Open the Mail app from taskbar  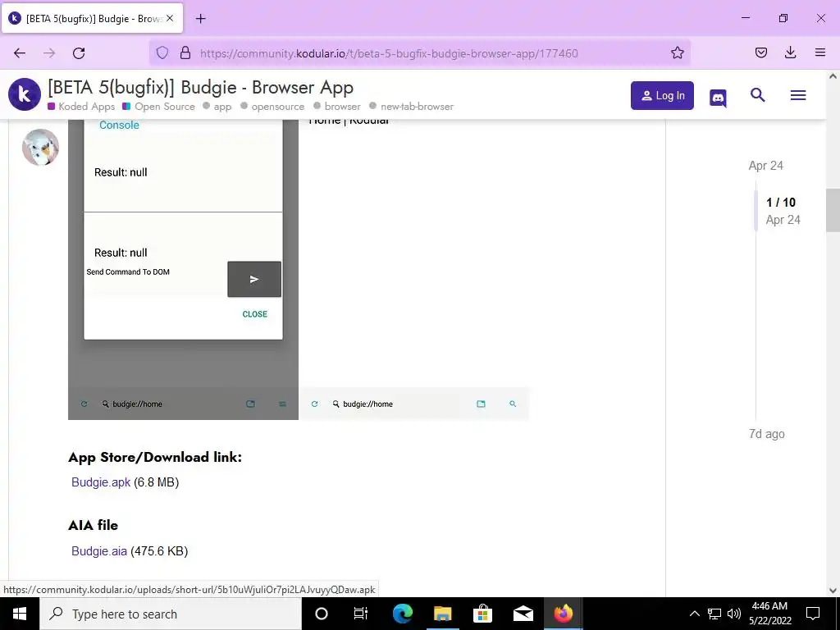point(523,614)
